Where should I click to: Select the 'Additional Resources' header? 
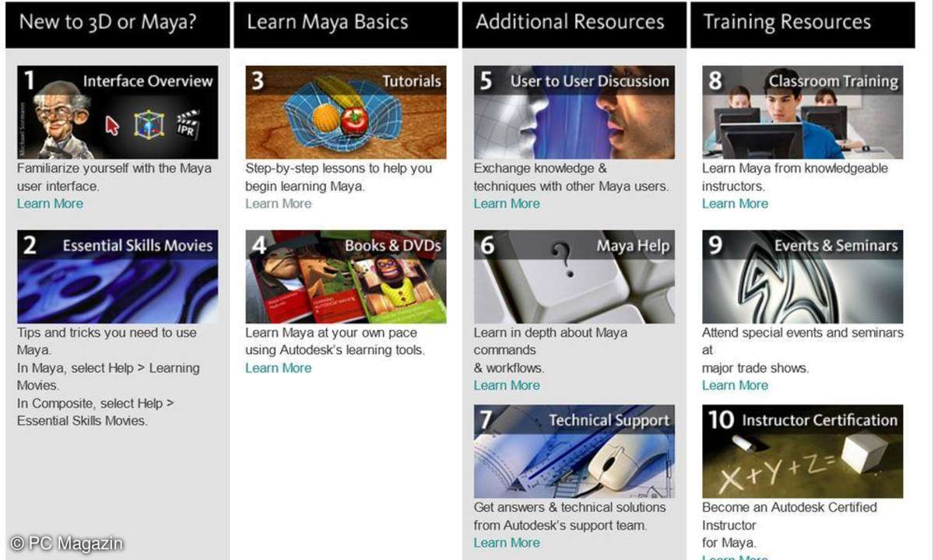(x=574, y=24)
